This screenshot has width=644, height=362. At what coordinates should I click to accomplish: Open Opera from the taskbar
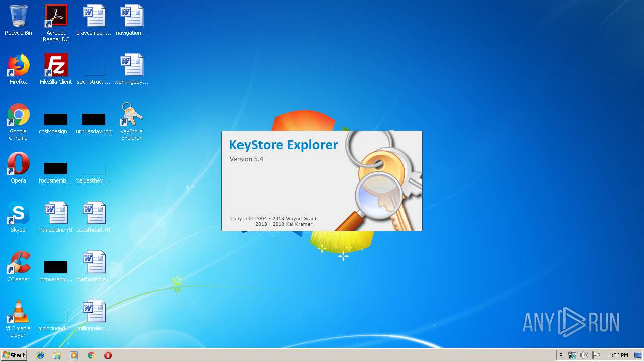coord(108,355)
